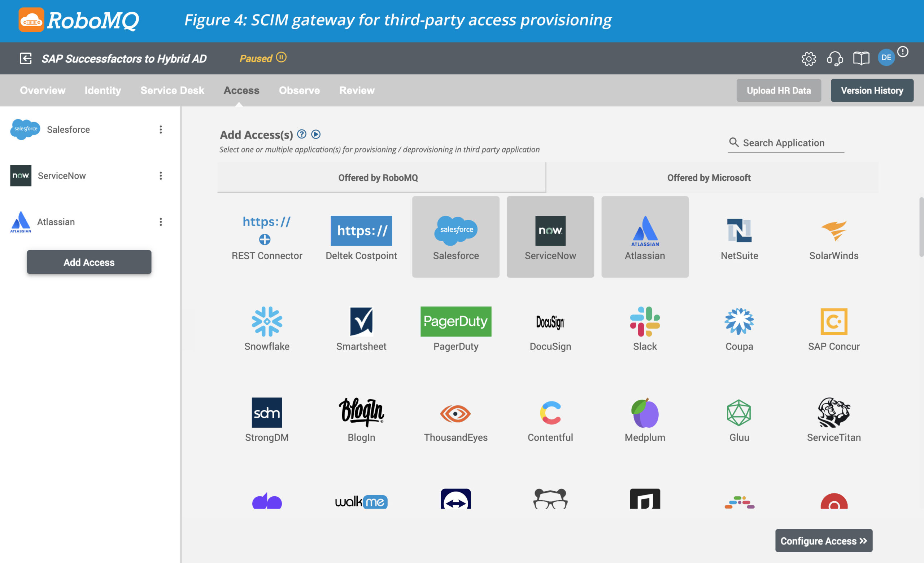Click the Paused status icon

click(x=281, y=57)
